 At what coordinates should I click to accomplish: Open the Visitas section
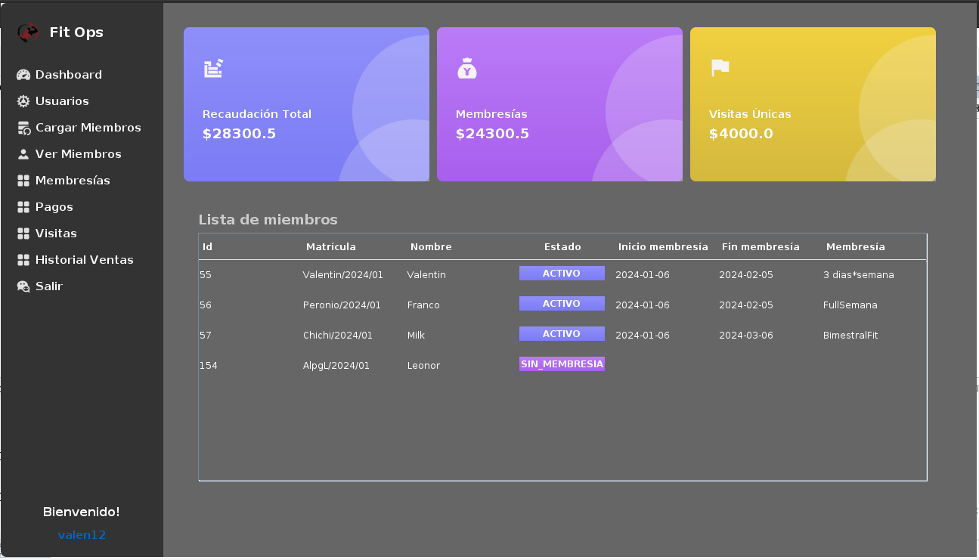pos(56,234)
